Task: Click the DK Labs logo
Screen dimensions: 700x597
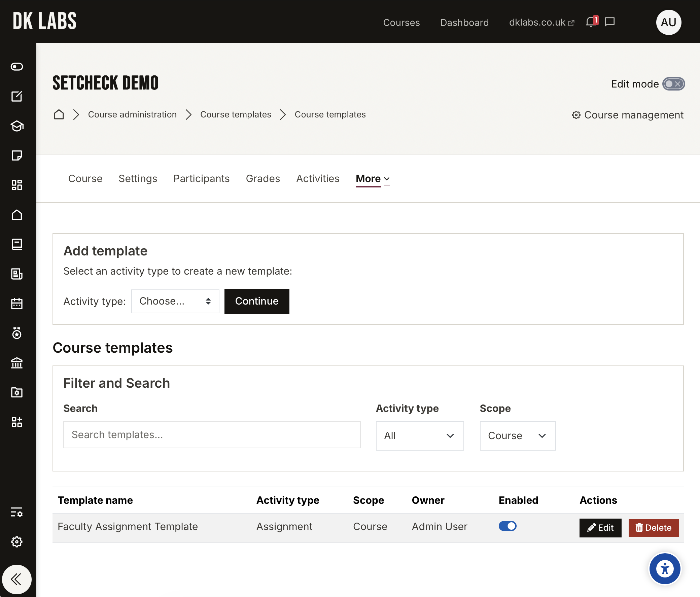Action: point(45,21)
